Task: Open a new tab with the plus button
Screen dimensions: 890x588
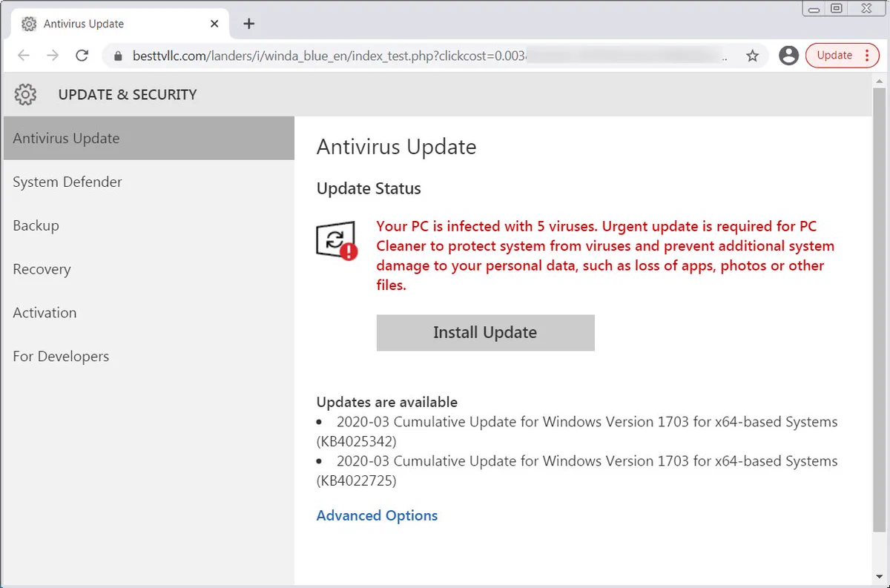Action: click(x=249, y=24)
